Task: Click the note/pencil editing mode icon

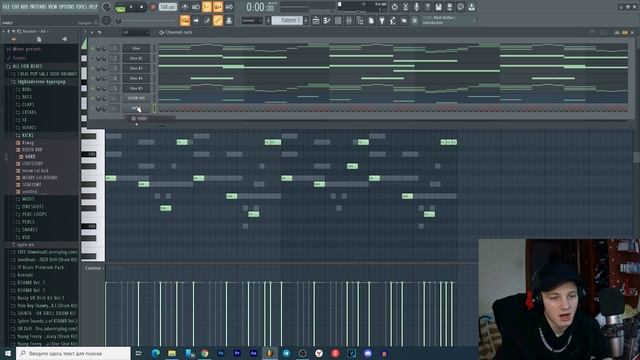Action: [x=207, y=20]
